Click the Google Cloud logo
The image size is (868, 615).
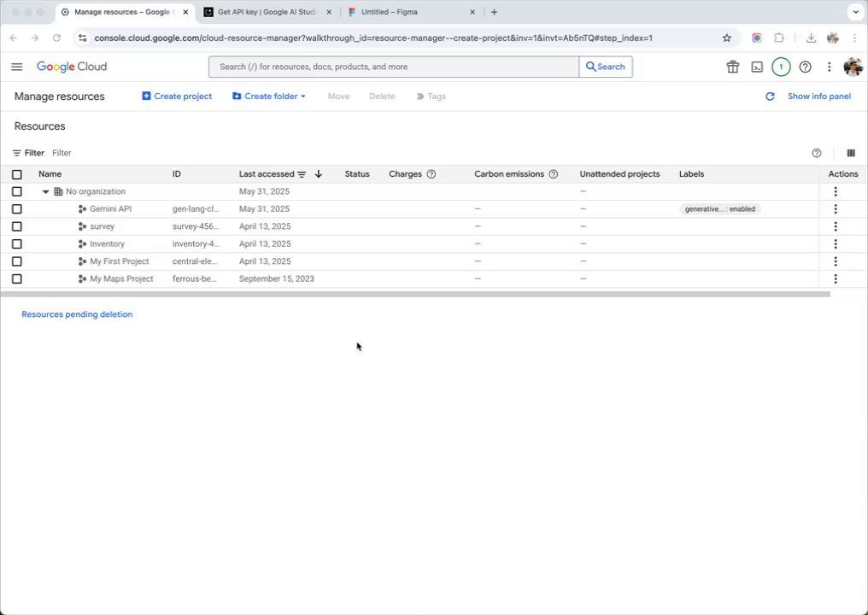[x=72, y=67]
